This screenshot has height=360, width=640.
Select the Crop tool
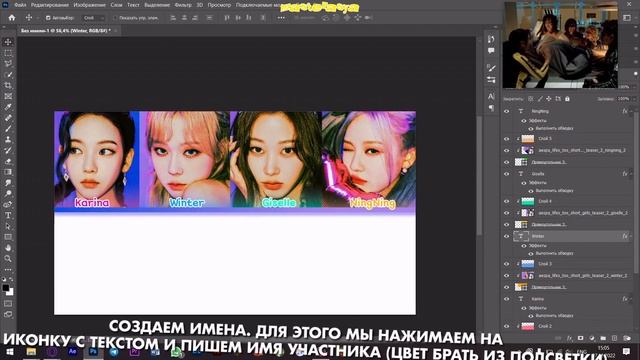(x=8, y=85)
